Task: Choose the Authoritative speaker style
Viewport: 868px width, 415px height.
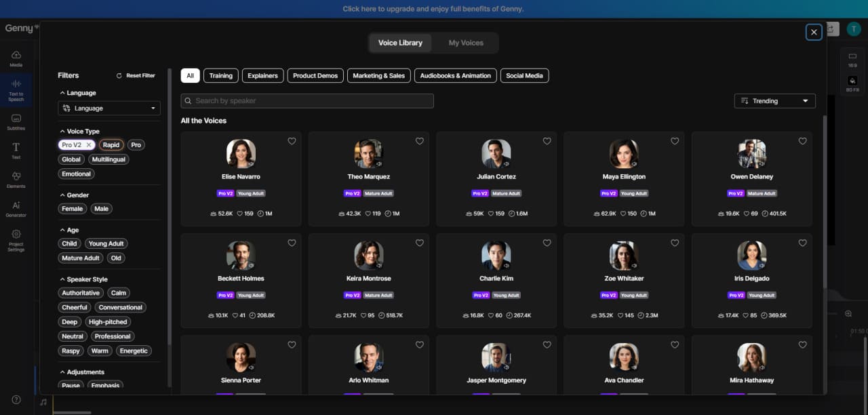Action: 81,293
